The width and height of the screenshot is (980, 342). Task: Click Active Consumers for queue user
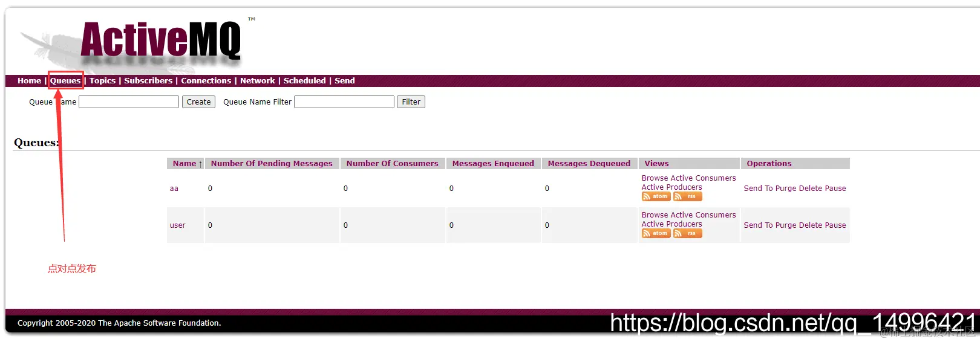(704, 215)
